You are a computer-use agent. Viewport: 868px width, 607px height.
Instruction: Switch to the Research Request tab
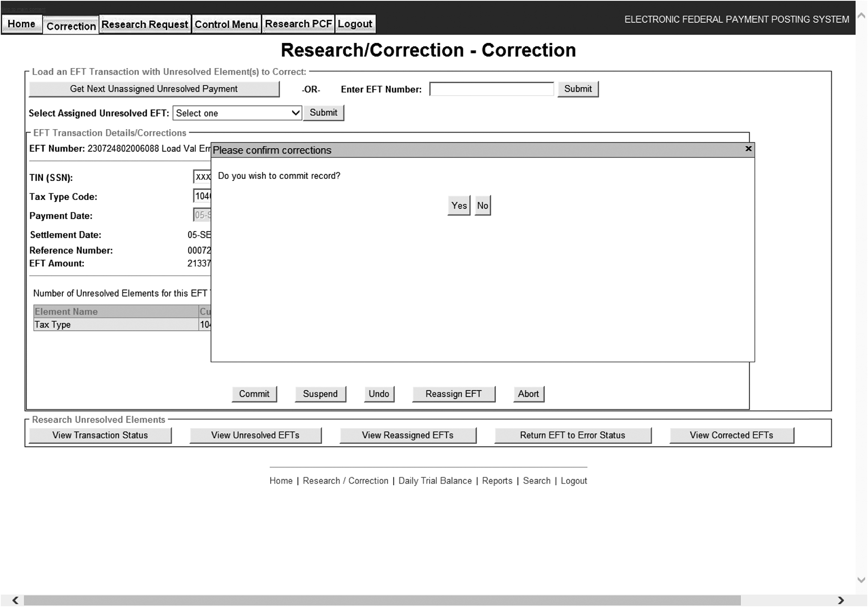tap(145, 24)
